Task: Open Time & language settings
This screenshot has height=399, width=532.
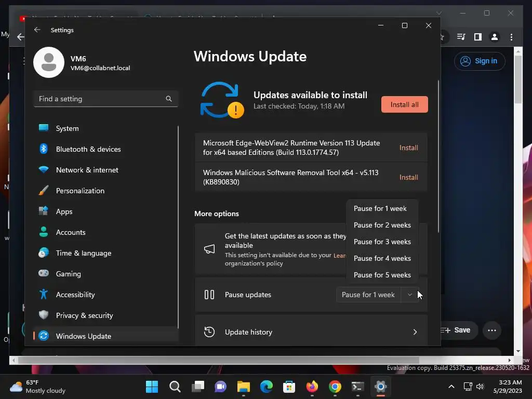Action: pos(105,253)
